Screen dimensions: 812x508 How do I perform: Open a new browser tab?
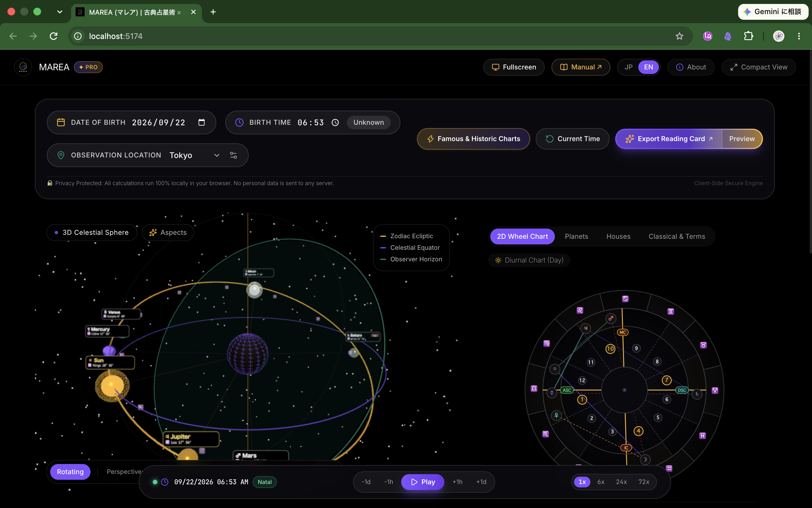[x=213, y=12]
